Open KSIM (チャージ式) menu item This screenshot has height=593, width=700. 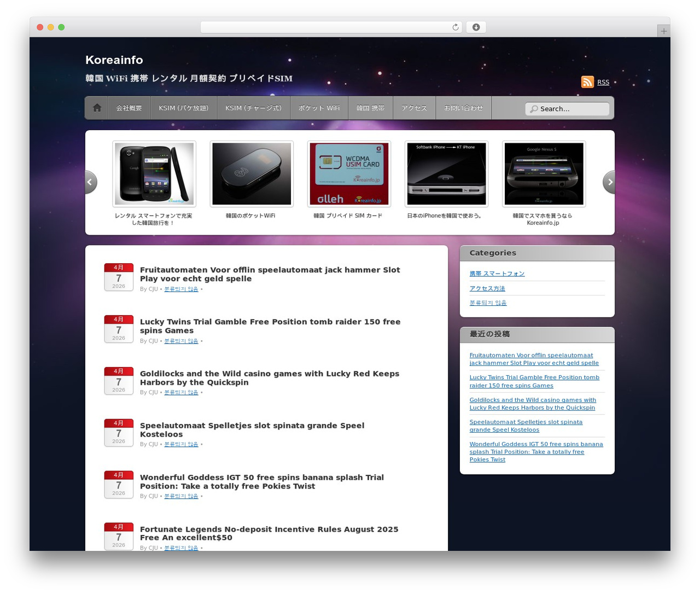tap(253, 108)
